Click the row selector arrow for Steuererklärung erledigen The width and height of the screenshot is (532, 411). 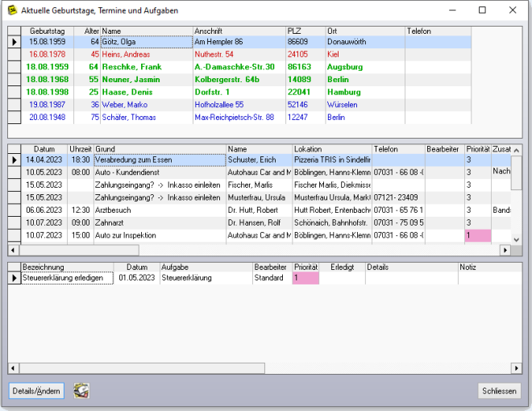(x=14, y=278)
